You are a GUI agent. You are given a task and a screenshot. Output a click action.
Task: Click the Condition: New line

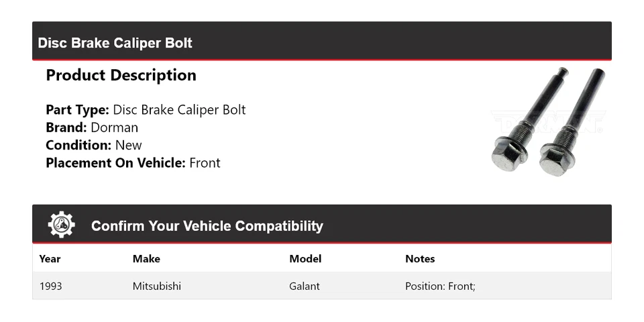[94, 145]
